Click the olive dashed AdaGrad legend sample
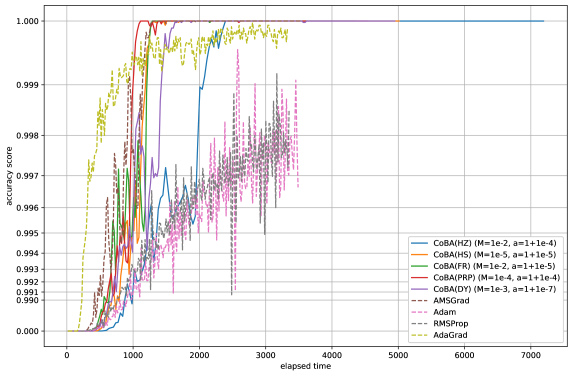The height and width of the screenshot is (376, 573). 420,335
